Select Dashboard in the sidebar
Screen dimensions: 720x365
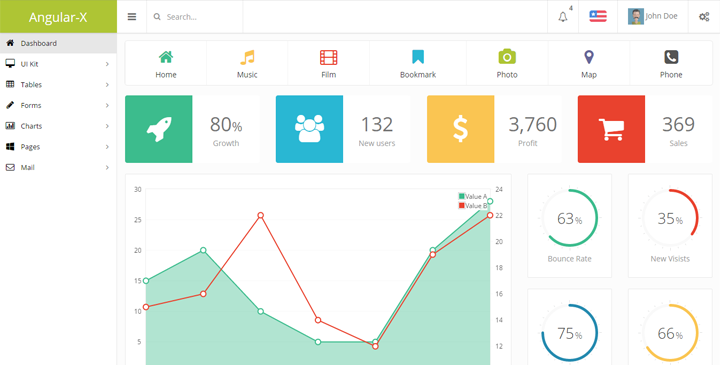(58, 43)
